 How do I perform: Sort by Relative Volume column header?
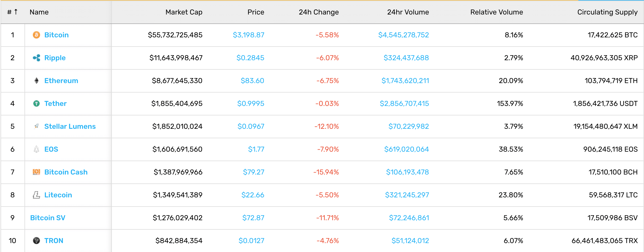496,12
